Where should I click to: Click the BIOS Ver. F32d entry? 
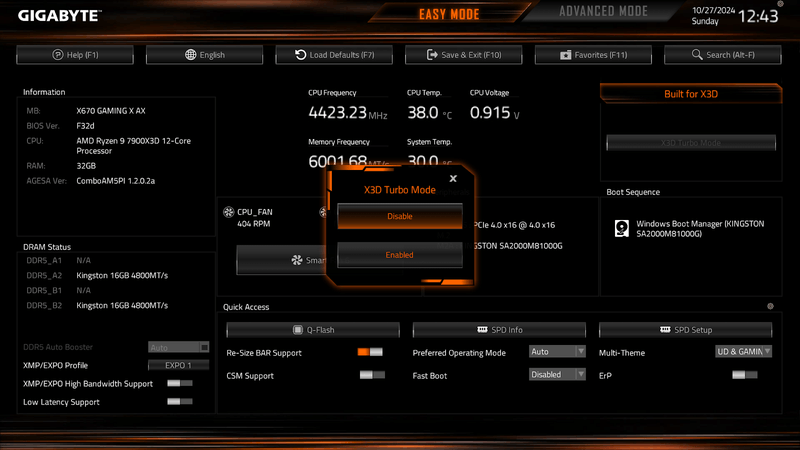click(60, 126)
